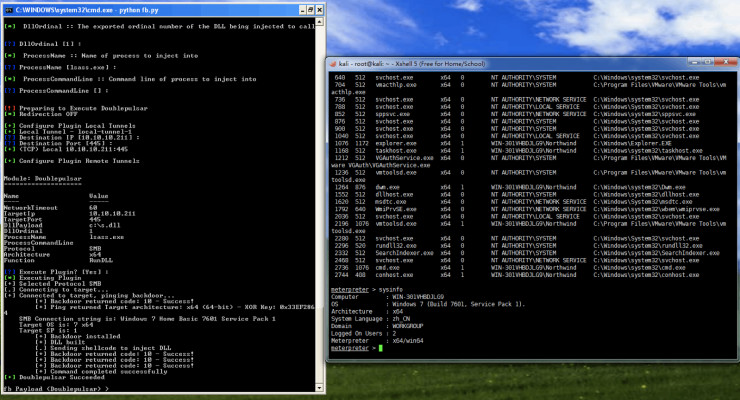740x400 pixels.
Task: Click the cmd window scrollbar up arrow
Action: [x=320, y=22]
